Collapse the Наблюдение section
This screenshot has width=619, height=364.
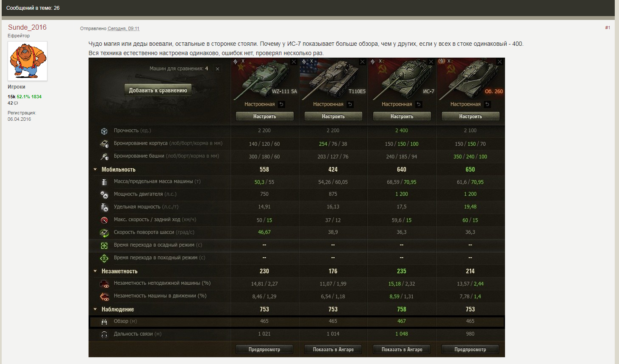point(95,309)
